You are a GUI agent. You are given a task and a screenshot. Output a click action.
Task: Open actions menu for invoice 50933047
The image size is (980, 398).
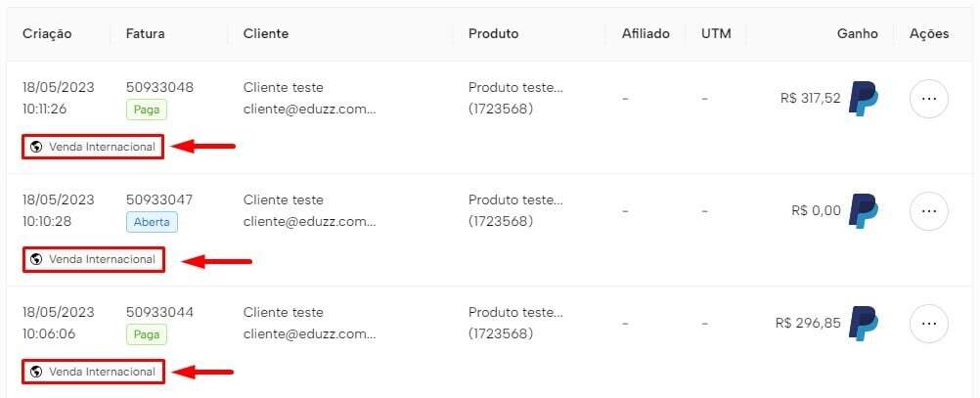pyautogui.click(x=928, y=211)
